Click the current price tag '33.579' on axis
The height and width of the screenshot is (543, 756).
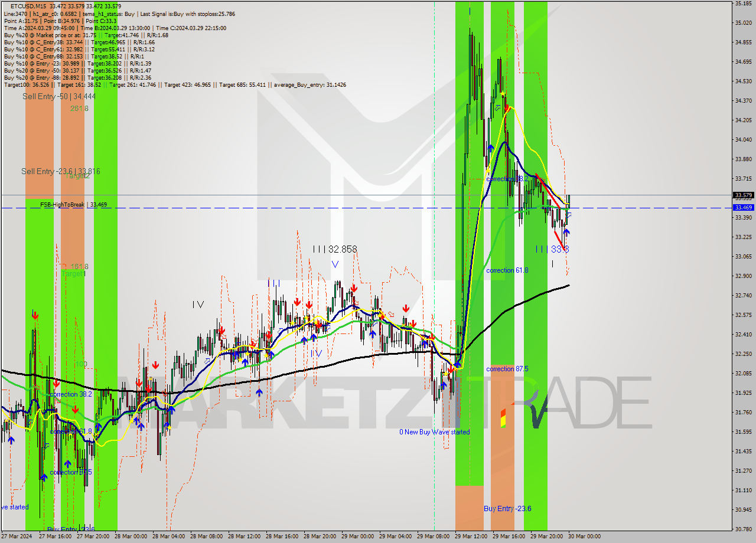(x=743, y=195)
